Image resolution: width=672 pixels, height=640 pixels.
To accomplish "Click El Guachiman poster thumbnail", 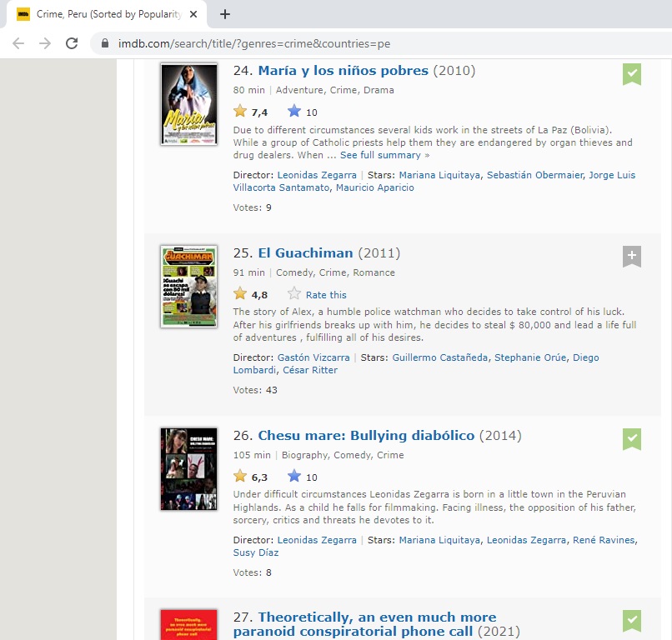I will (188, 287).
